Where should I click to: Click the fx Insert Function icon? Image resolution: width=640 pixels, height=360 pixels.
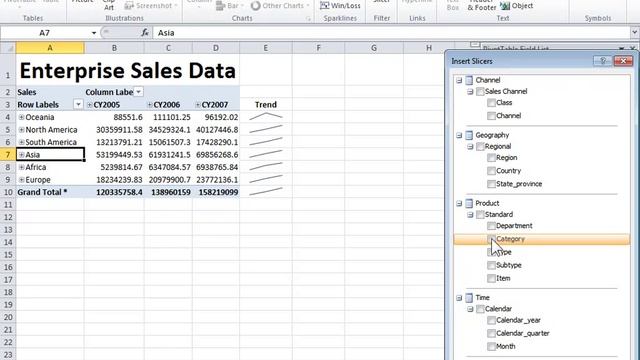pyautogui.click(x=144, y=33)
